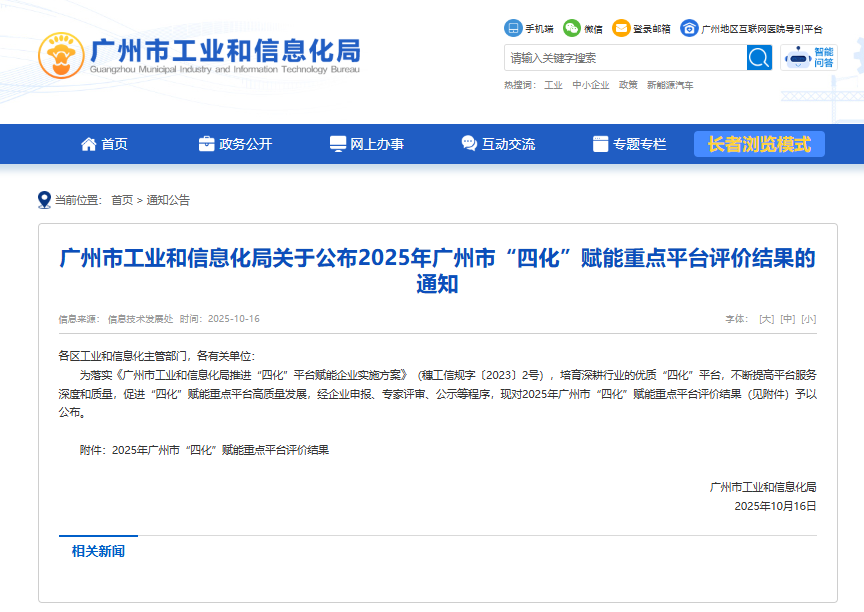Screen dimensions: 864x612
Task: Click the 微信 WeChat sharing icon
Action: (x=571, y=29)
